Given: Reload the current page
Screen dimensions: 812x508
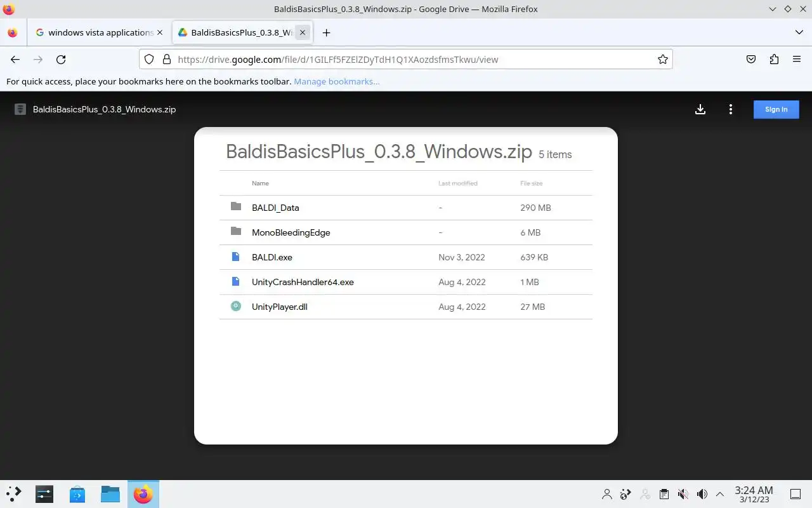Looking at the screenshot, I should pos(61,59).
